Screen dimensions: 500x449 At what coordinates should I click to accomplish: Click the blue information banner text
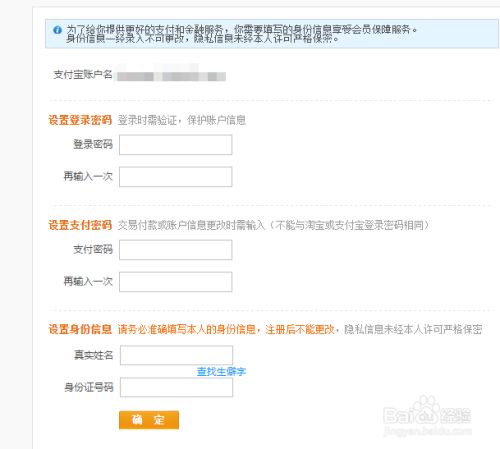[x=242, y=34]
